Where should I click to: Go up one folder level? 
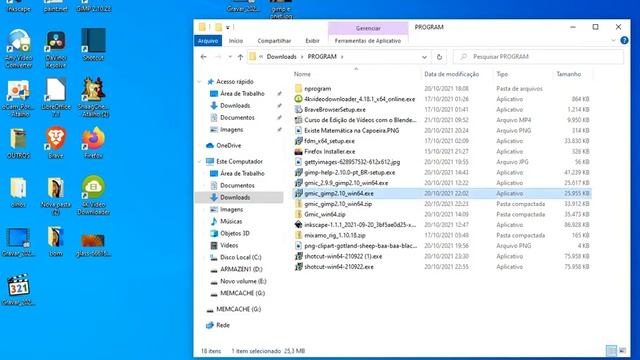click(x=240, y=57)
